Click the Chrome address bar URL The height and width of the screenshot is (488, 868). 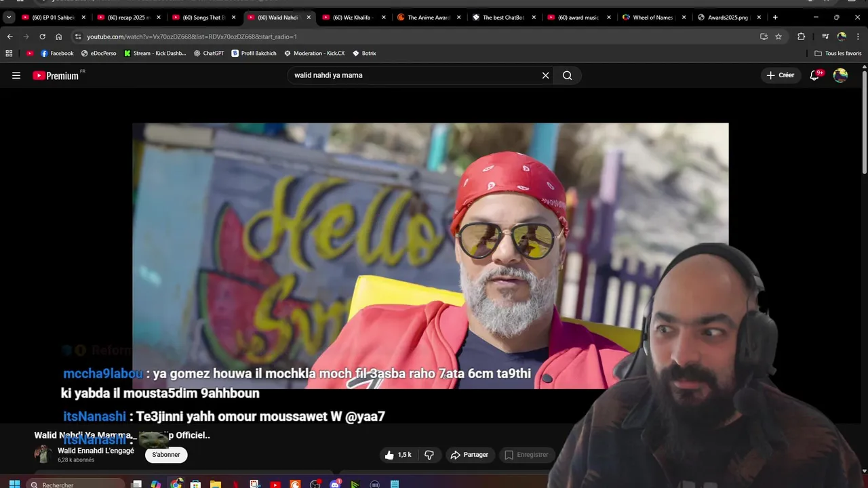(x=192, y=37)
